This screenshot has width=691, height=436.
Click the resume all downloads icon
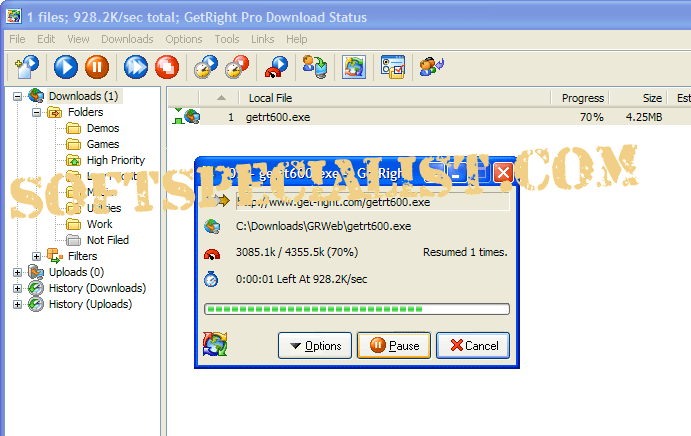(x=136, y=67)
